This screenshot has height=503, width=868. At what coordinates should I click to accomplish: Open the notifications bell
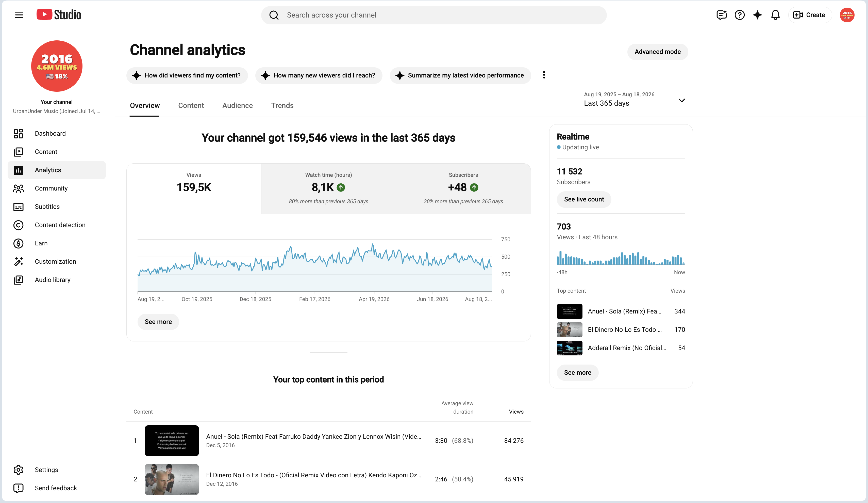point(775,15)
